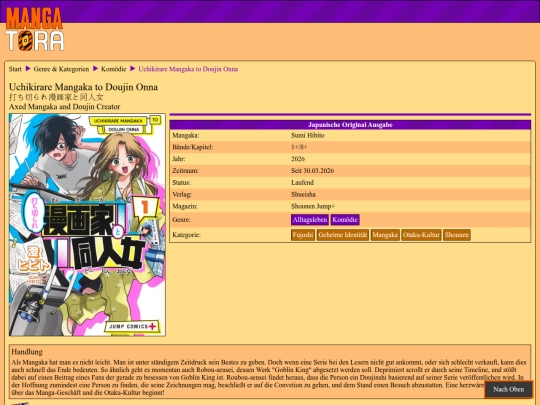Click the Bände/Kapitel label
The width and height of the screenshot is (540, 405).
point(193,147)
